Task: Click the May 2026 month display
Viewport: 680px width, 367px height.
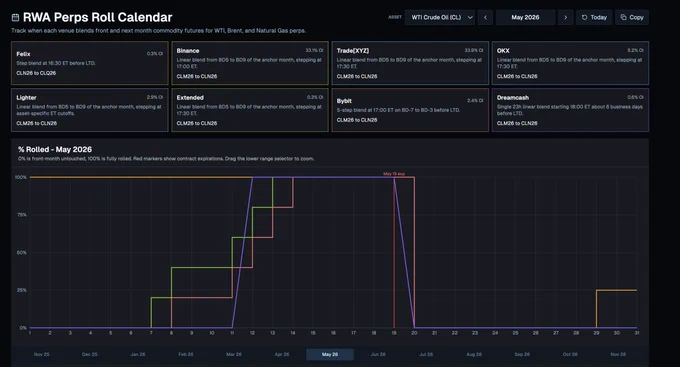Action: [525, 17]
